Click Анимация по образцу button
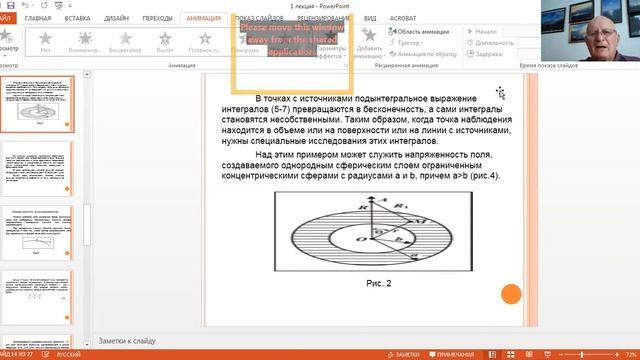The width and height of the screenshot is (640, 360). point(423,54)
